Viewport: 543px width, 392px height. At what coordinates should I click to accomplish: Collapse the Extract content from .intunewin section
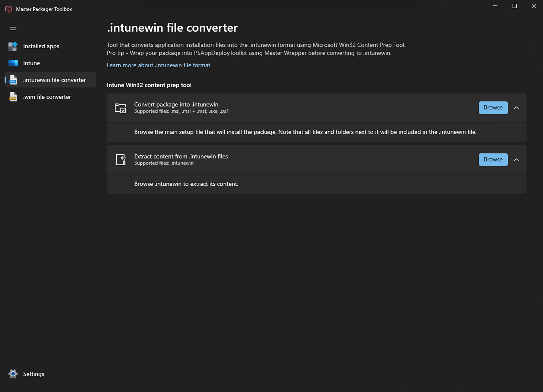(516, 160)
